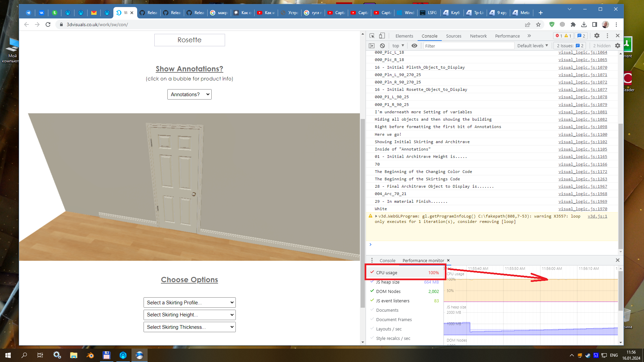Toggle the browser side panel
This screenshot has height=362, width=644.
tap(594, 24)
